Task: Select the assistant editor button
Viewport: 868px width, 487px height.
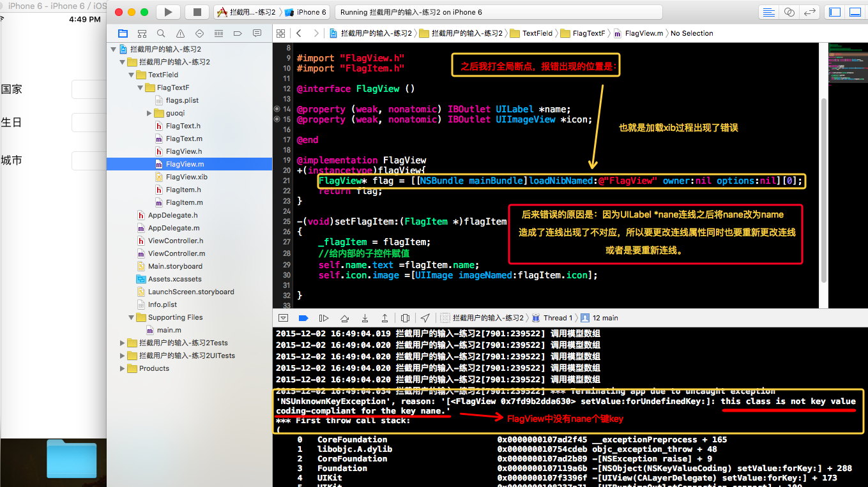Action: [x=789, y=12]
